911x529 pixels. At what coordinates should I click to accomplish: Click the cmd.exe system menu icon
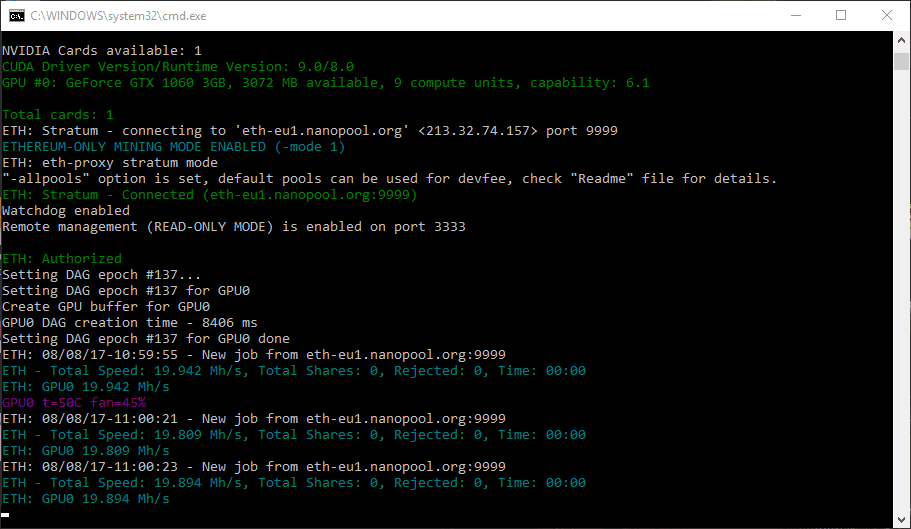tap(16, 16)
